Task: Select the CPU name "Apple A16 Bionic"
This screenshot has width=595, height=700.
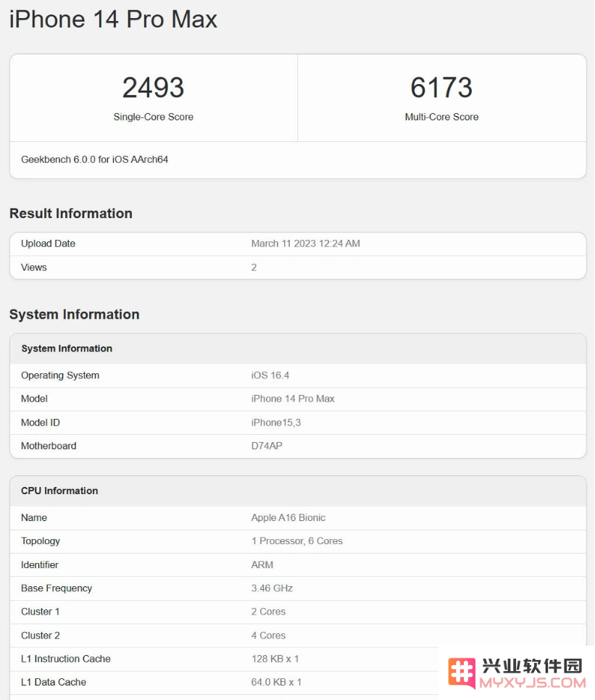Action: tap(288, 518)
